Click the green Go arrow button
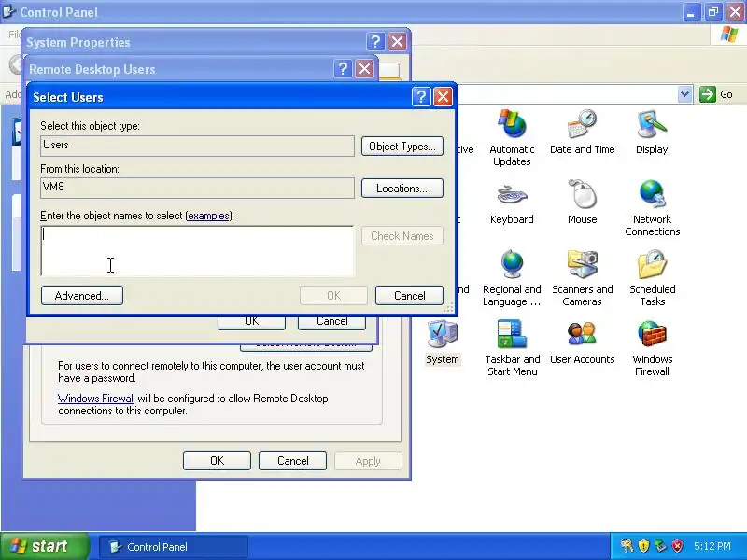 [x=708, y=94]
